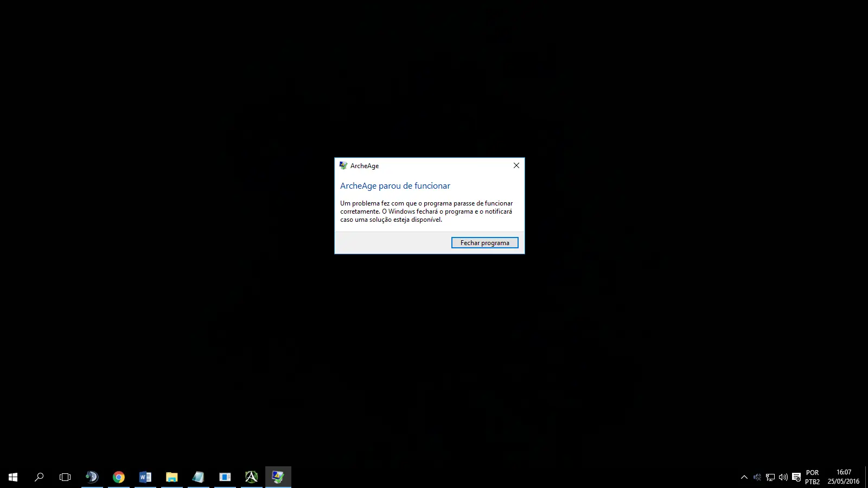This screenshot has width=868, height=488.
Task: Open the clock and calendar 16:07
Action: point(844,477)
